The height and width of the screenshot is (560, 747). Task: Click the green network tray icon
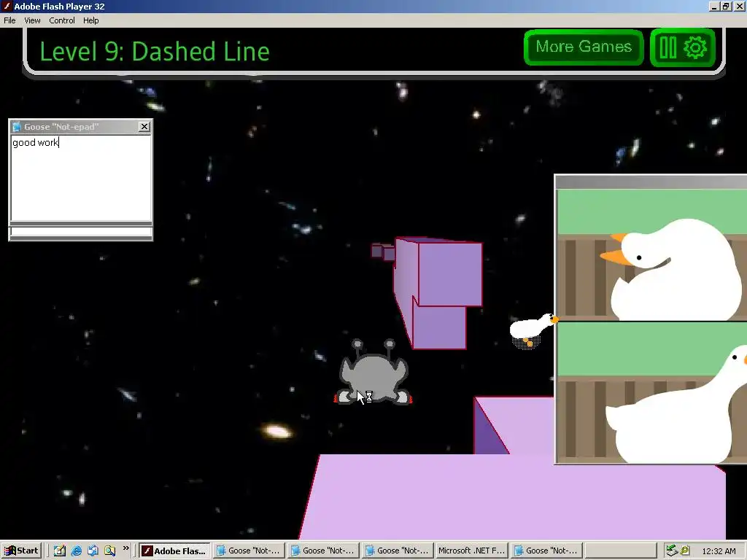click(672, 551)
